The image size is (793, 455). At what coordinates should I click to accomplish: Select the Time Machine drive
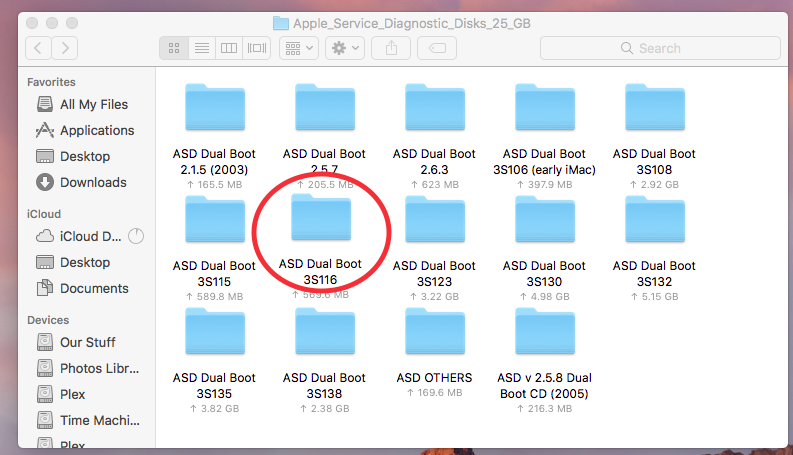(x=88, y=421)
